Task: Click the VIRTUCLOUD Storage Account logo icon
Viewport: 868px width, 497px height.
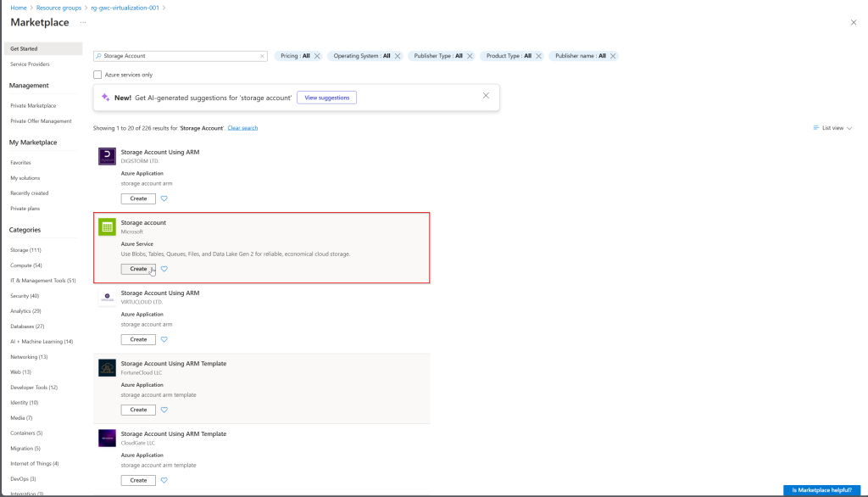Action: (x=107, y=297)
